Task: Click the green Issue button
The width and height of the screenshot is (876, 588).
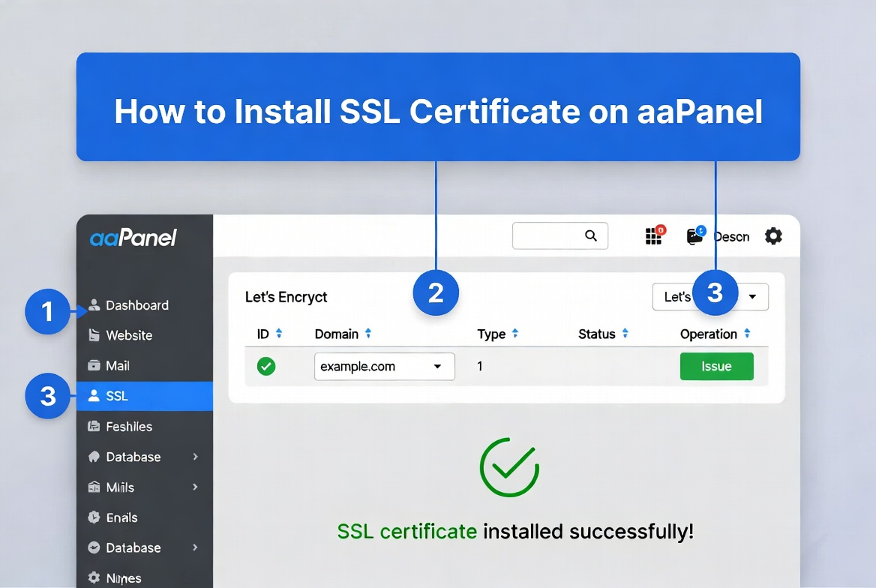Action: point(717,366)
